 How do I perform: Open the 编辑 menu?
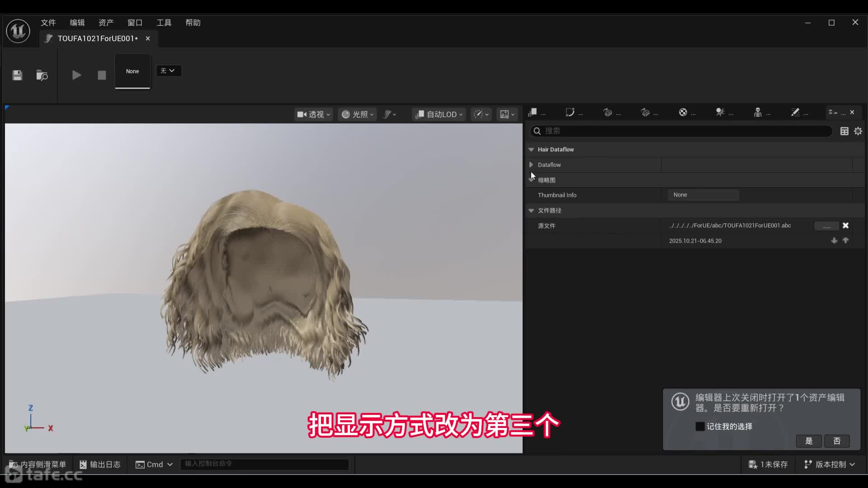coord(77,23)
